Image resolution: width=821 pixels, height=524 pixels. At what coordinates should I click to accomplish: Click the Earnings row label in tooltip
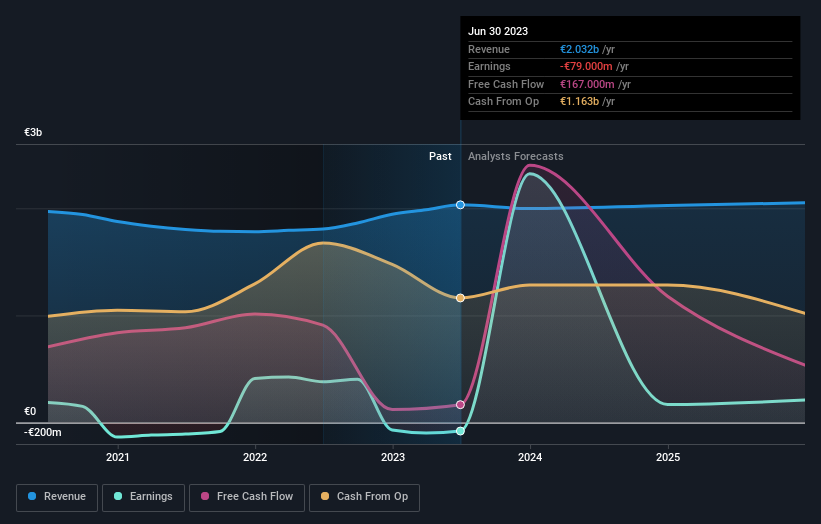[489, 66]
